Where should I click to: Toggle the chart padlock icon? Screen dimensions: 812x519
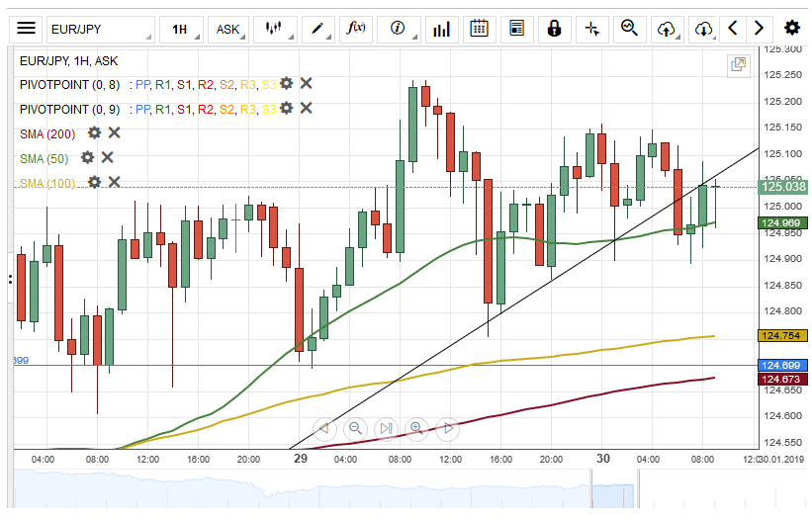pos(555,29)
